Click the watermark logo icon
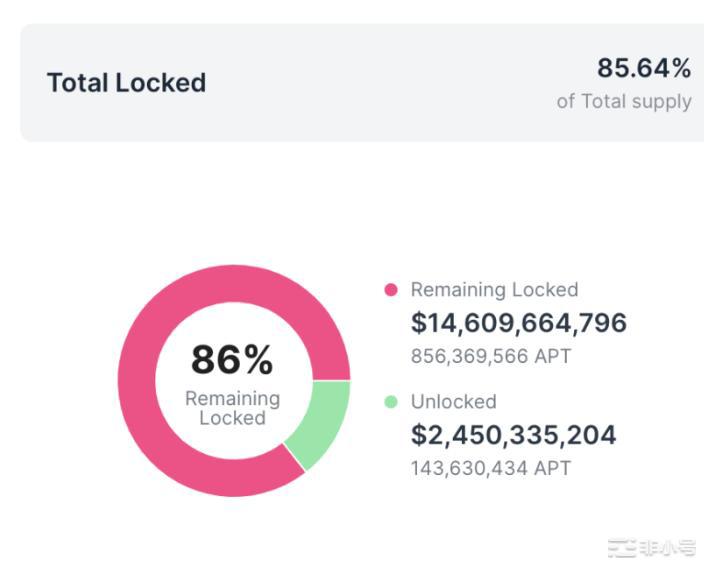This screenshot has height=566, width=704. pyautogui.click(x=623, y=547)
